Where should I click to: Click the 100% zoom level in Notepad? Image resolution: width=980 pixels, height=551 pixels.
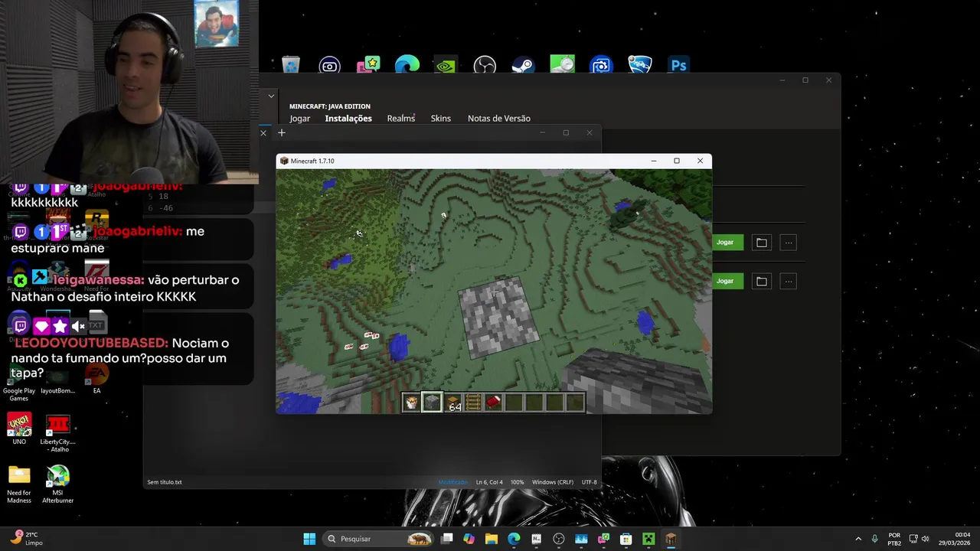point(518,482)
